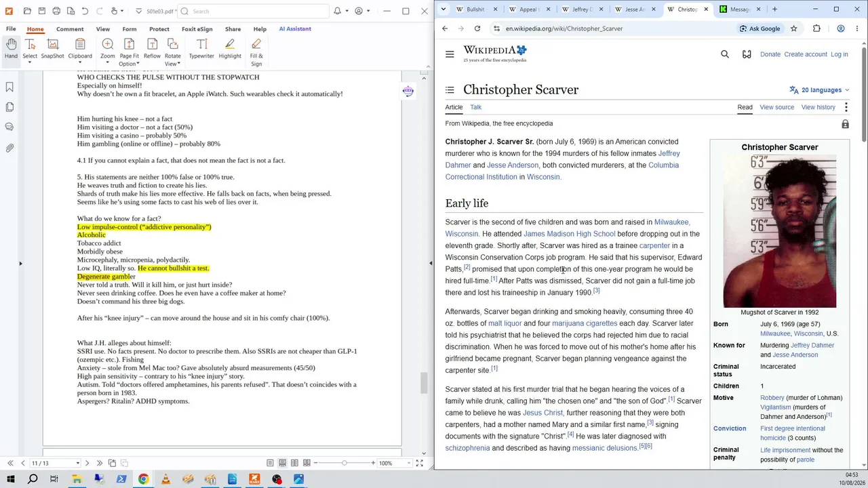The width and height of the screenshot is (868, 488).
Task: Click Create account on Wikipedia
Action: point(805,54)
